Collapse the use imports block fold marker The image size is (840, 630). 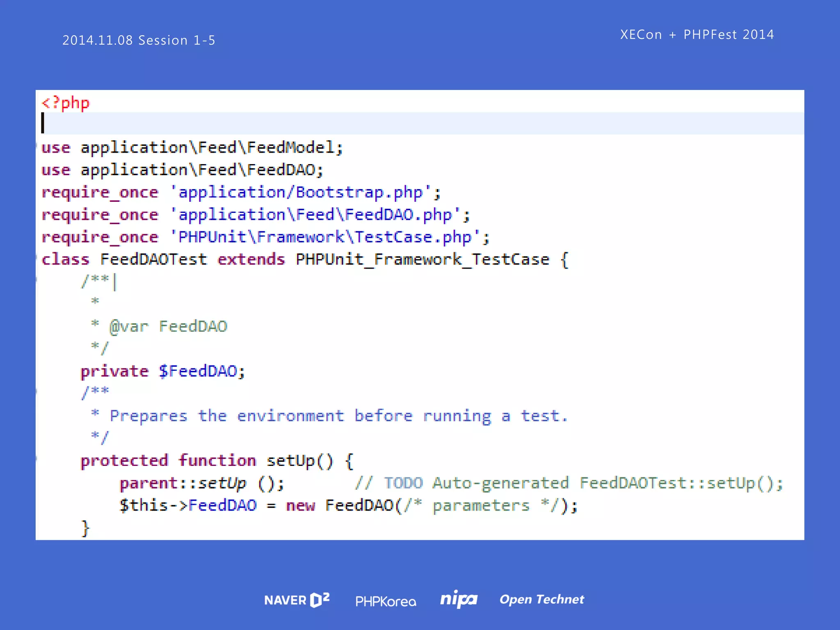(x=37, y=144)
